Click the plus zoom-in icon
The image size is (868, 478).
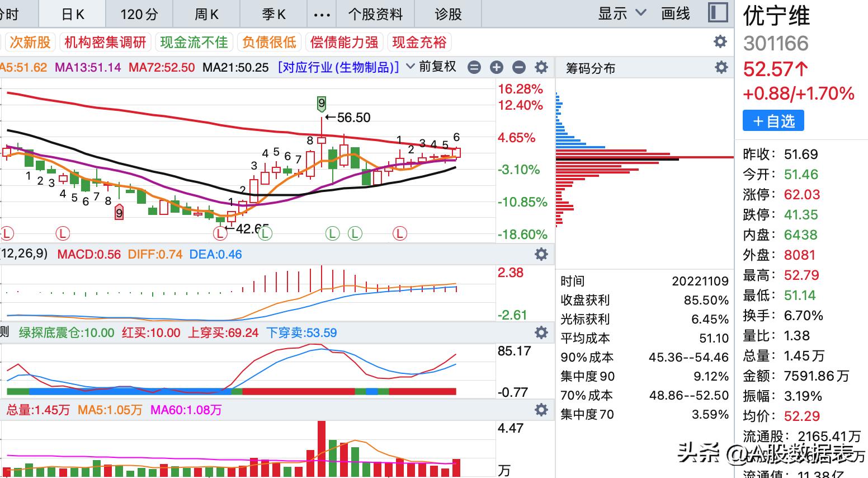[497, 68]
